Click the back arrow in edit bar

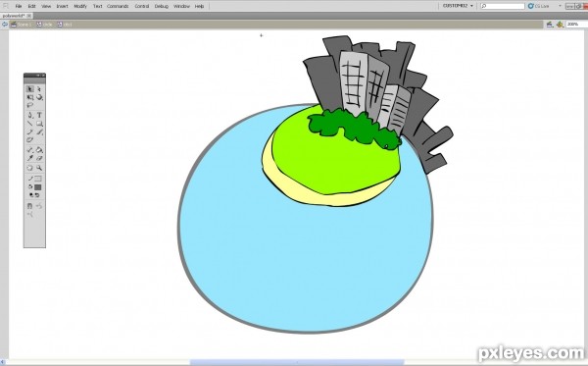pos(5,25)
